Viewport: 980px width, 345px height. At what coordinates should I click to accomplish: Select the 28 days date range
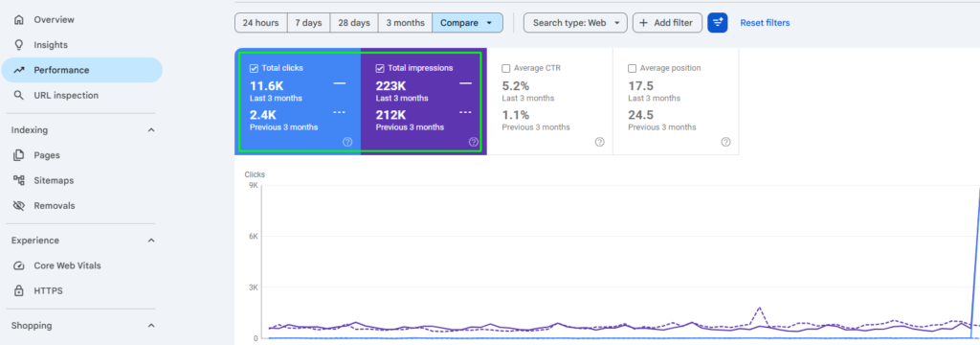pyautogui.click(x=354, y=23)
